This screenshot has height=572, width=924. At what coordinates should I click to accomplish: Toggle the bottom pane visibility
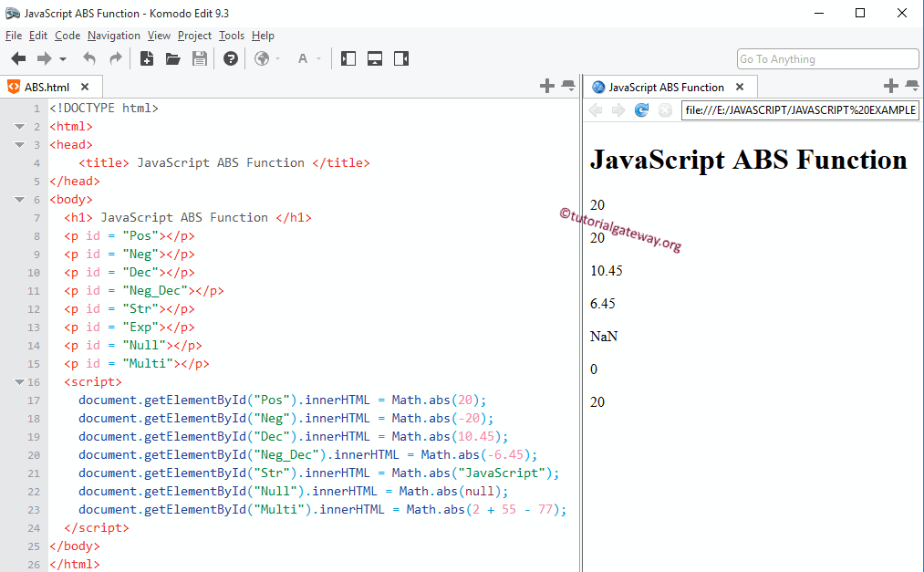374,59
